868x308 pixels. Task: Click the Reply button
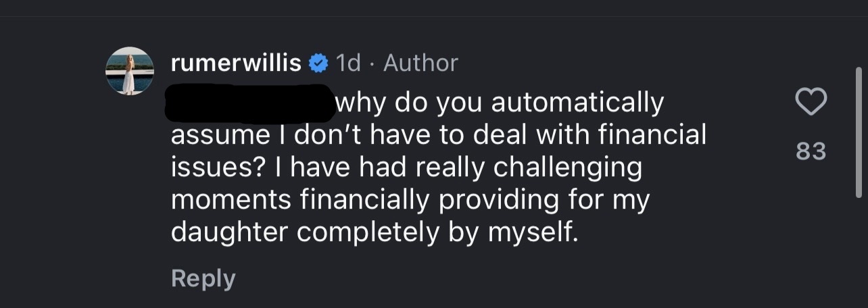point(203,278)
